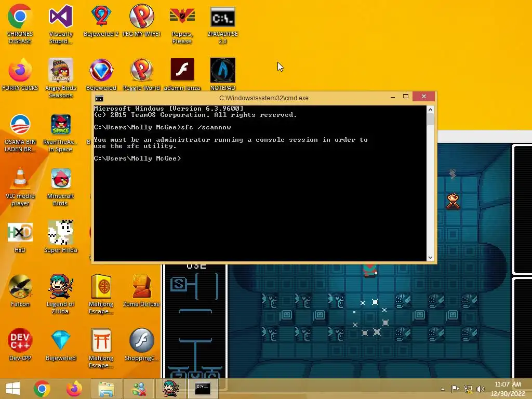Launch the Super Hilda desktop icon
532x399 pixels.
tap(61, 236)
